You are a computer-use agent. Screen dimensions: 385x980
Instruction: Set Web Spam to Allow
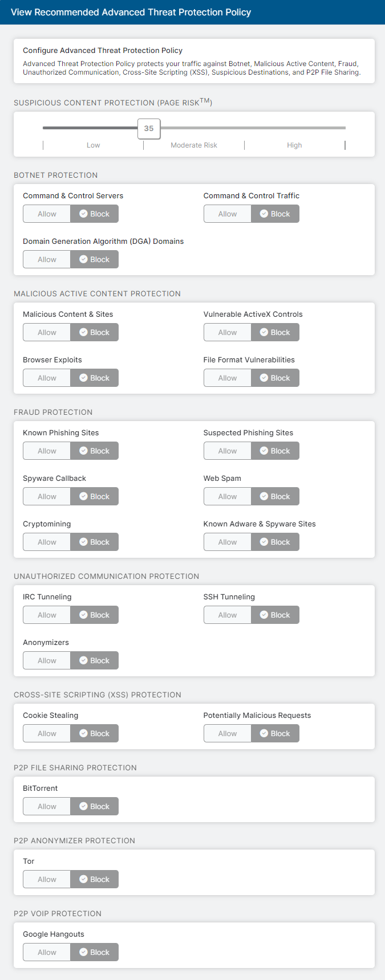pyautogui.click(x=228, y=497)
